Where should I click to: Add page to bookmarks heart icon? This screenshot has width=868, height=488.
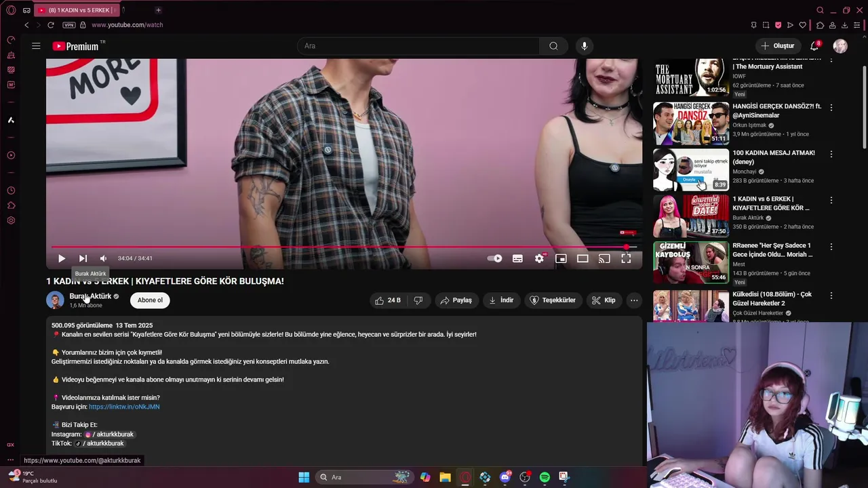coord(803,25)
